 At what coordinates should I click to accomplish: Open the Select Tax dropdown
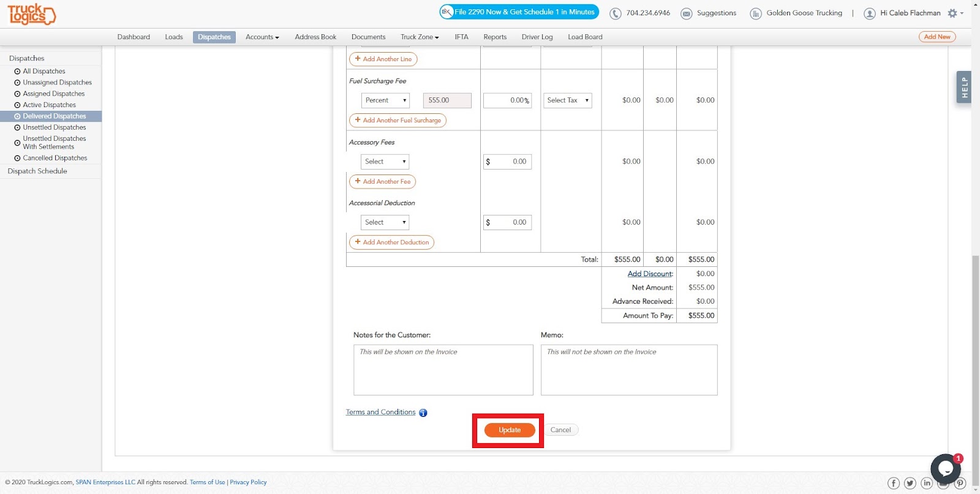coord(568,100)
